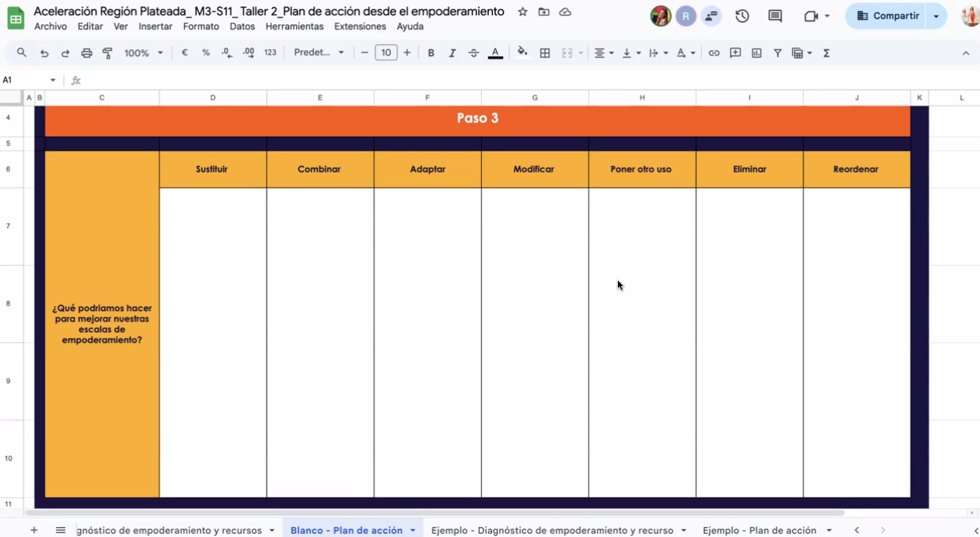The width and height of the screenshot is (980, 537).
Task: Open the Extensiones menu
Action: tap(359, 26)
